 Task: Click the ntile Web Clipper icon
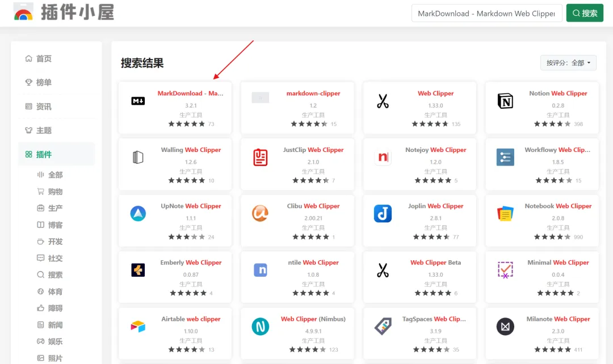point(261,270)
